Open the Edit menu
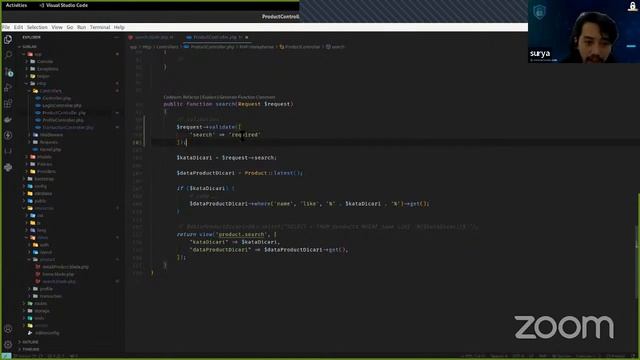The image size is (640, 360). coord(18,27)
